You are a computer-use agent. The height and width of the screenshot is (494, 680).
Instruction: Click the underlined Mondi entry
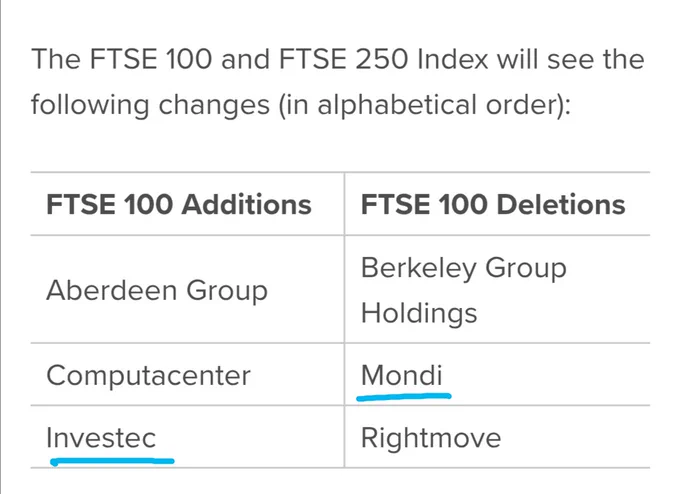(x=402, y=375)
